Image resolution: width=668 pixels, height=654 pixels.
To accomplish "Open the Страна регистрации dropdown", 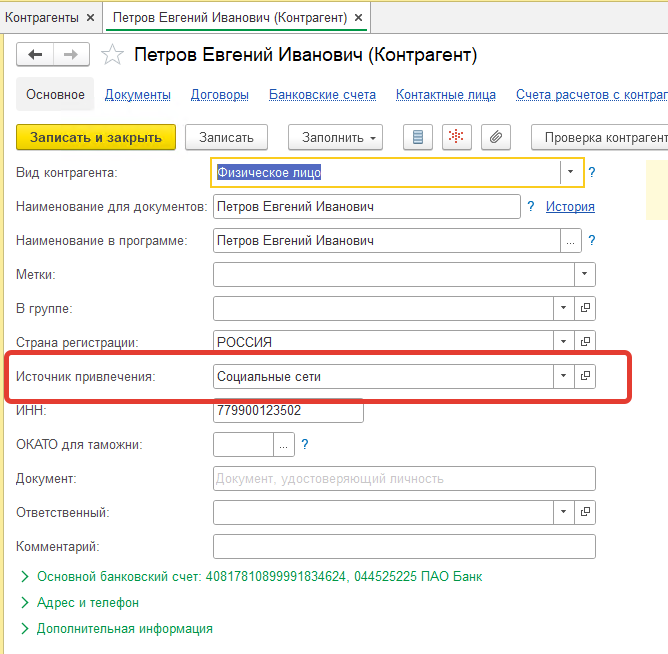I will [564, 341].
